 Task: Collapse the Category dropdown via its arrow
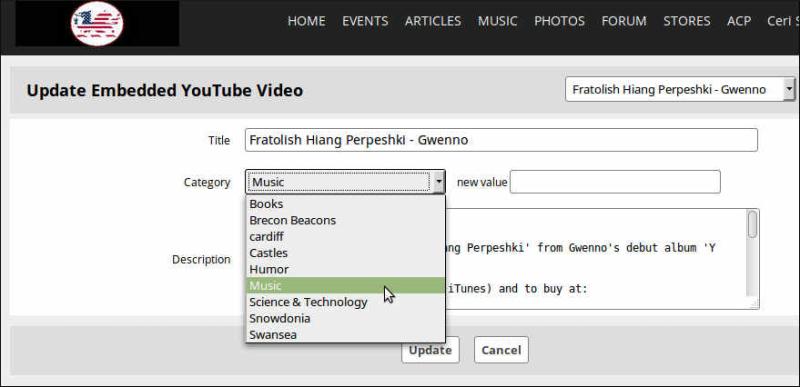[439, 182]
